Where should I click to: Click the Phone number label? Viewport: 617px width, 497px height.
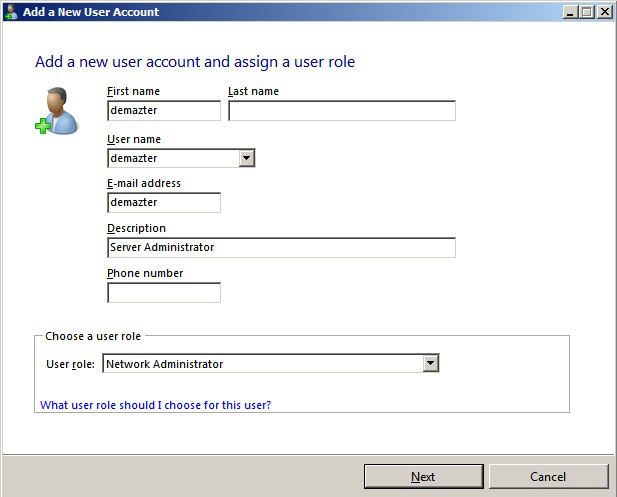(x=145, y=273)
